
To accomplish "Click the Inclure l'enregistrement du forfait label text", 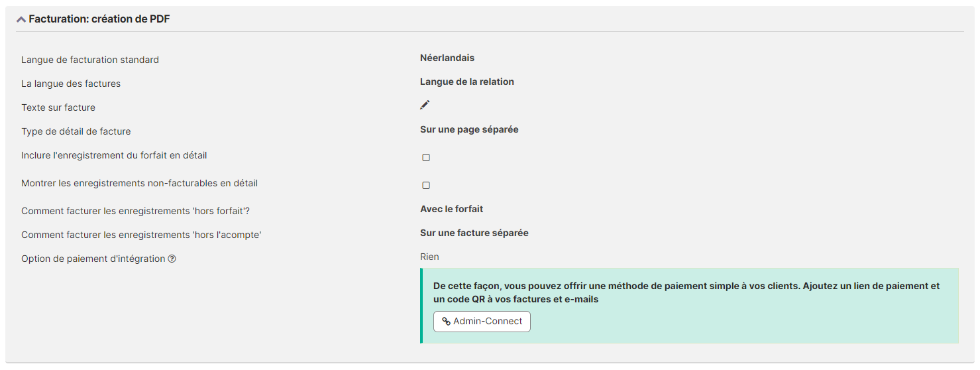I will (114, 156).
